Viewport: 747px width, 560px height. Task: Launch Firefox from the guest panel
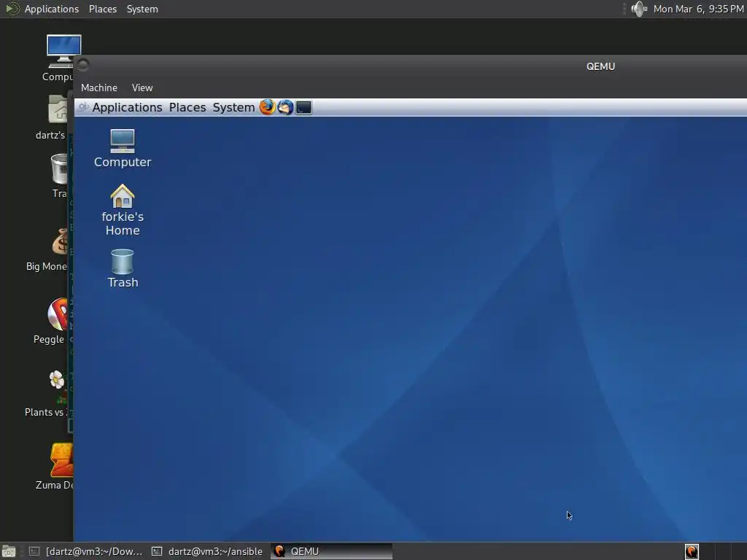point(267,107)
